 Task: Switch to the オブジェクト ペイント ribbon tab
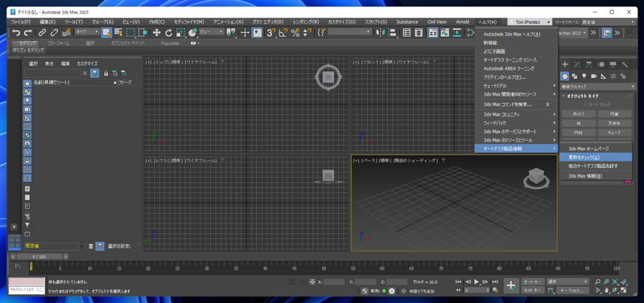click(128, 43)
